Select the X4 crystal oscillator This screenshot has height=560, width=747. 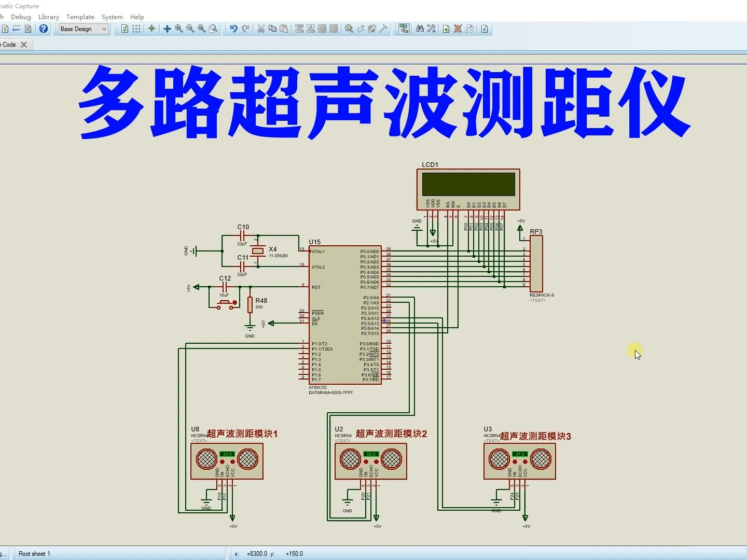point(258,251)
